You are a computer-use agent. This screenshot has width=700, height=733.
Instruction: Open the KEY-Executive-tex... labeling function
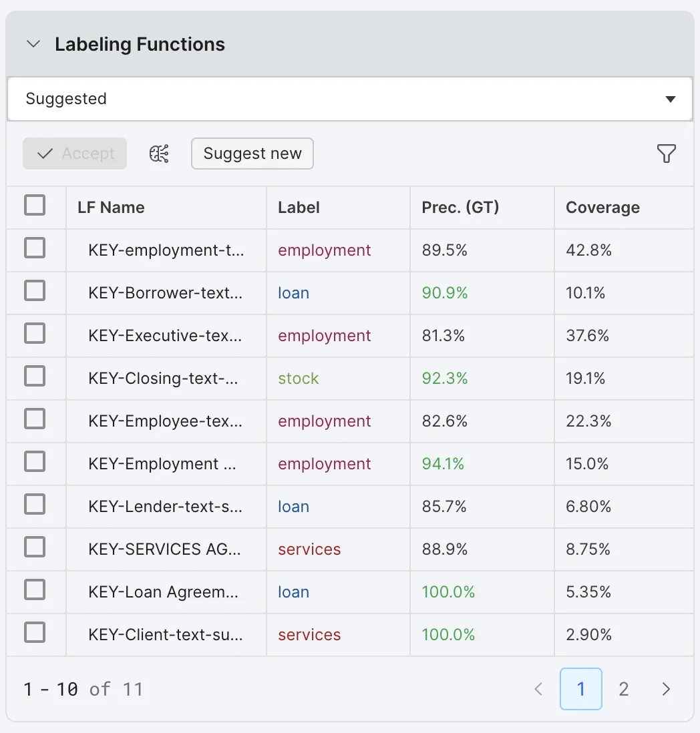(165, 336)
